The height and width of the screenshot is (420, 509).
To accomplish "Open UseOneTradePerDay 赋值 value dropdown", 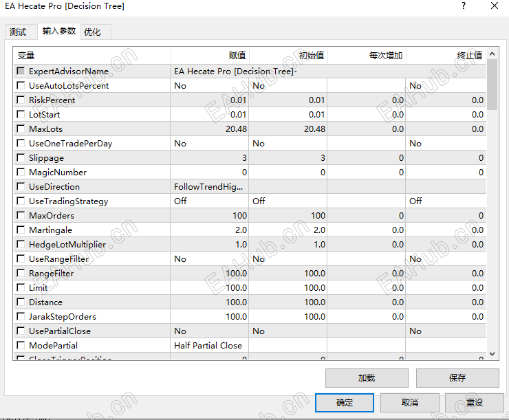I will (x=210, y=144).
